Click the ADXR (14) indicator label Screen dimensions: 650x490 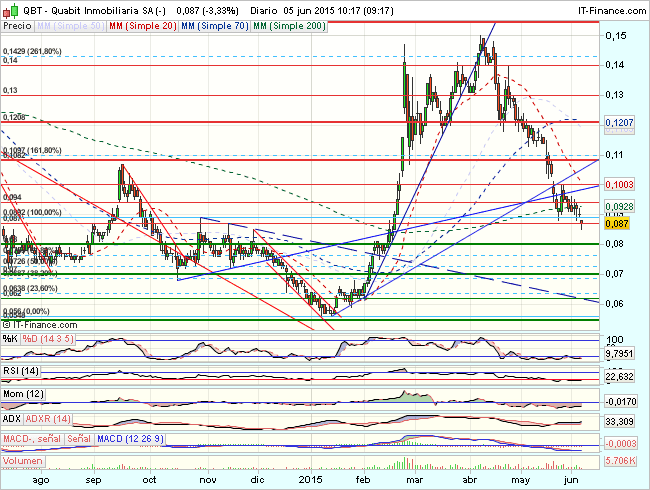[x=48, y=419]
